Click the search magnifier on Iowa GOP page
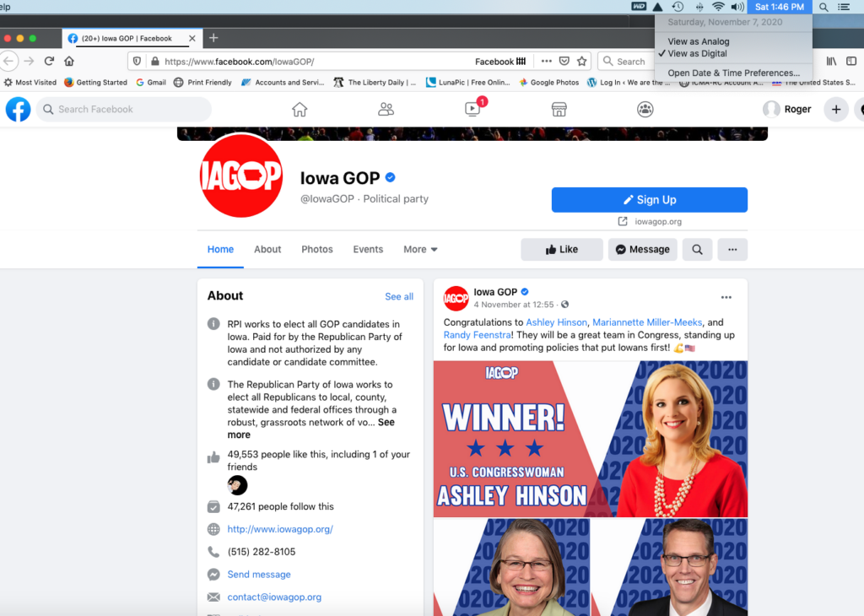This screenshot has width=864, height=616. pos(697,250)
